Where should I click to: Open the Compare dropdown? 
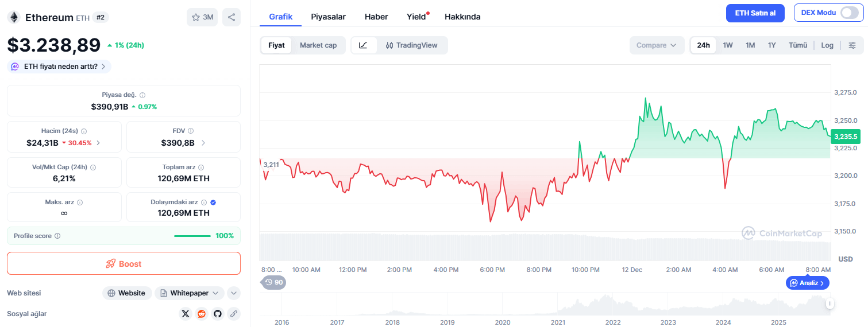pyautogui.click(x=657, y=45)
